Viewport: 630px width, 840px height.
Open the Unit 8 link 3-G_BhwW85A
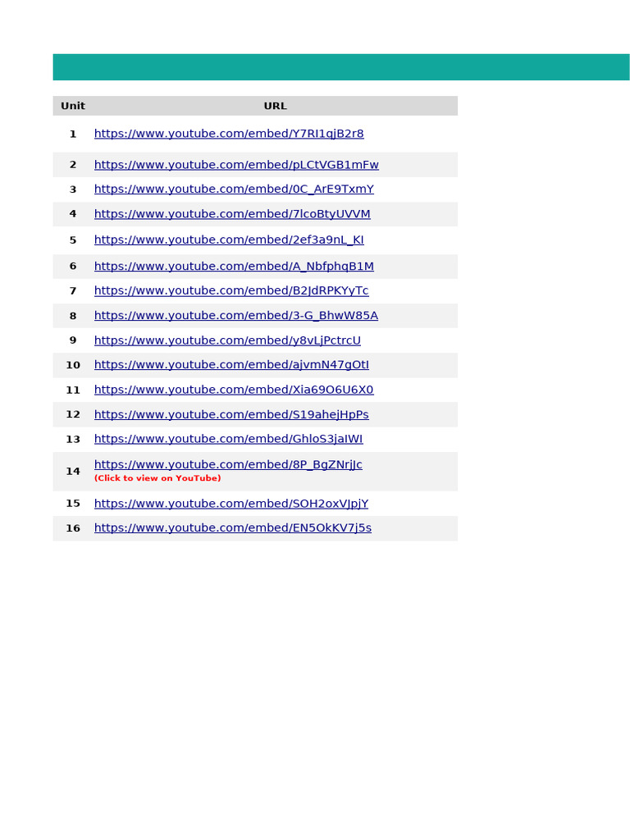(236, 316)
